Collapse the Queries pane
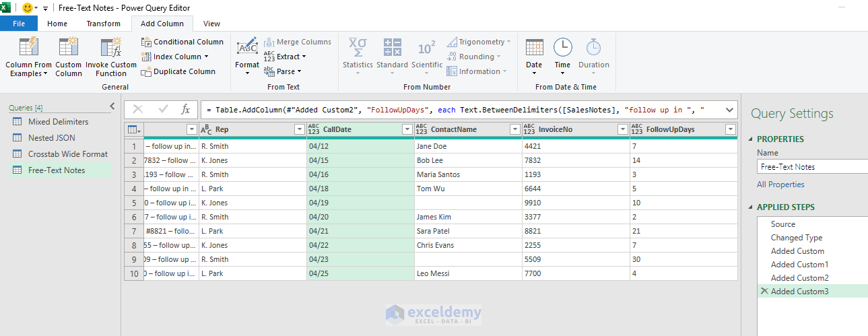868x336 pixels. pyautogui.click(x=112, y=106)
